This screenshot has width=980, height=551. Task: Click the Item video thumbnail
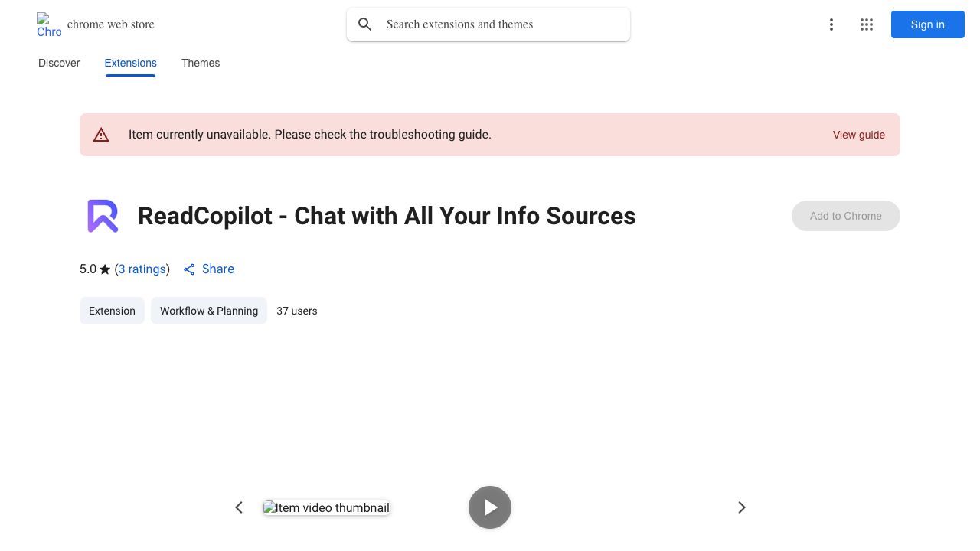pyautogui.click(x=326, y=507)
